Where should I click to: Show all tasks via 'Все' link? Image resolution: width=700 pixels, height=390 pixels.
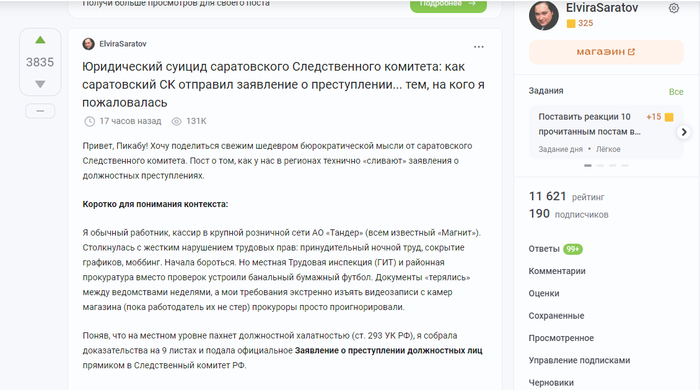(x=676, y=91)
